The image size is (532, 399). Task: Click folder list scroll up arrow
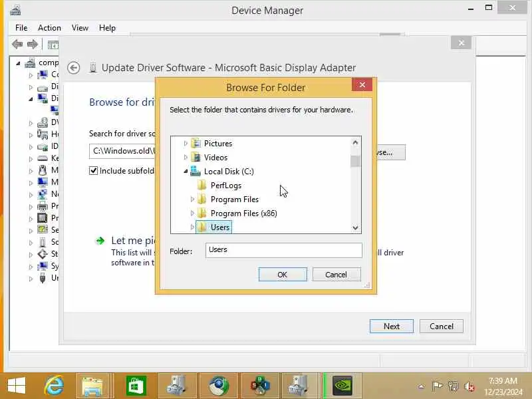click(355, 142)
